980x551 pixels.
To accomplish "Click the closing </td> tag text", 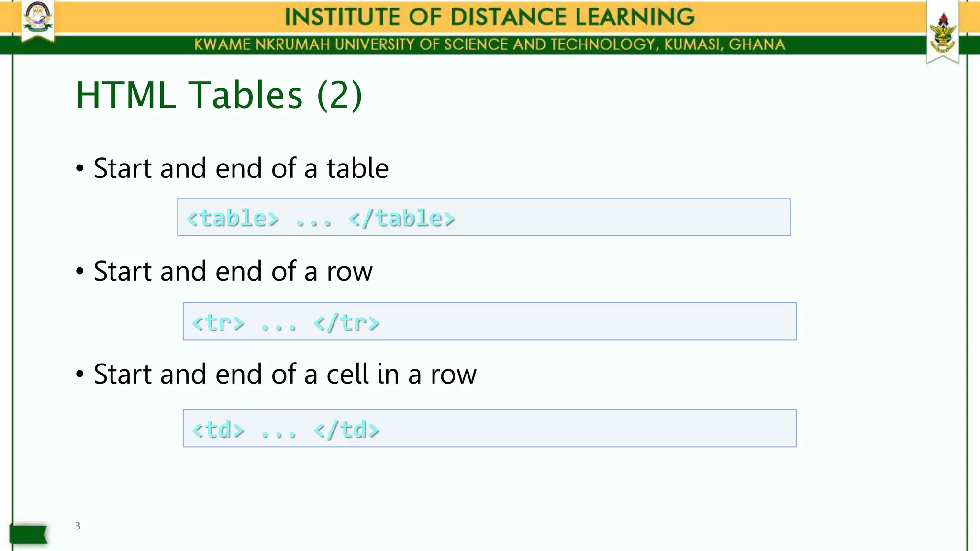I will click(x=346, y=430).
